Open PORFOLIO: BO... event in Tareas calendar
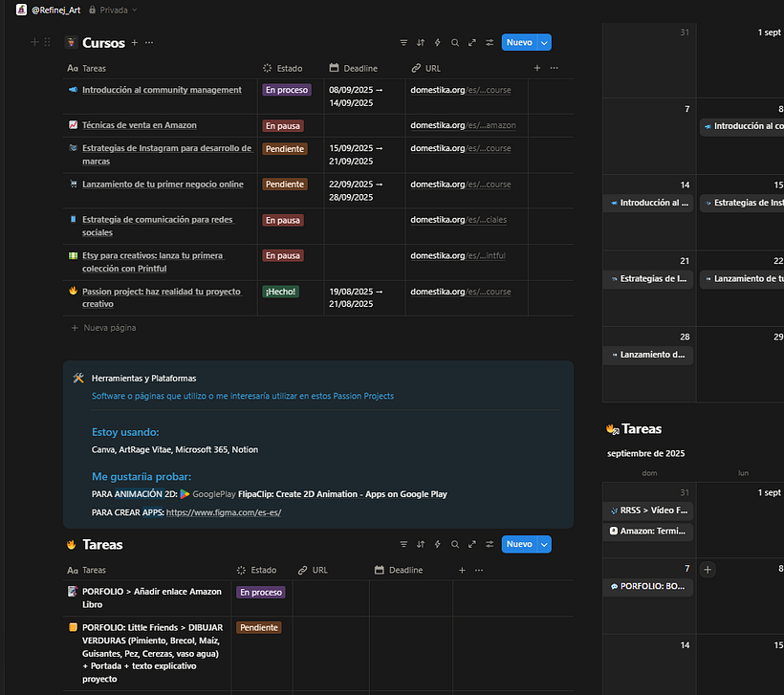The height and width of the screenshot is (695, 784). (x=649, y=587)
